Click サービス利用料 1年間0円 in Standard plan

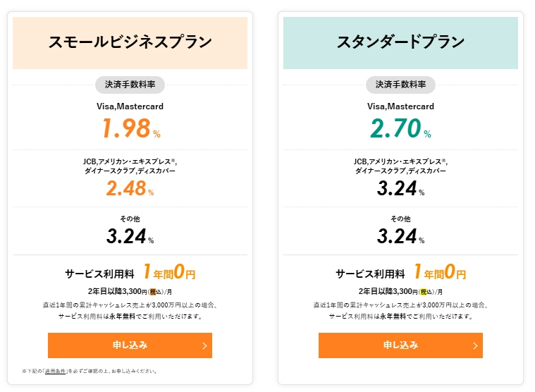tap(400, 272)
